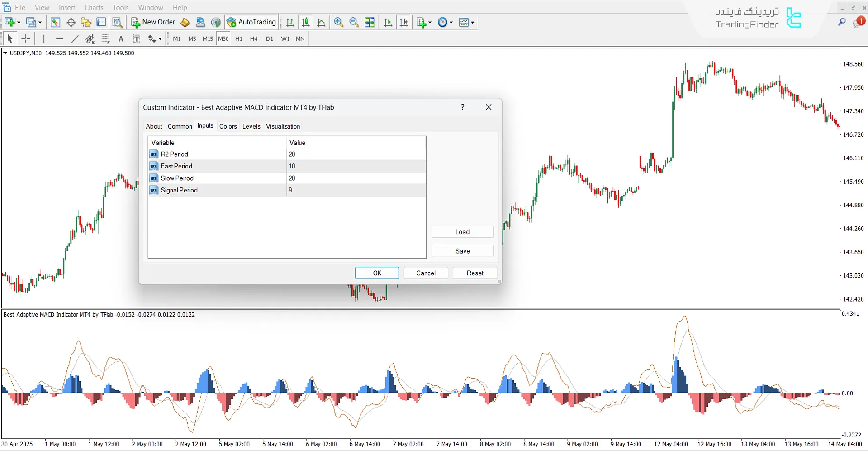The width and height of the screenshot is (868, 451).
Task: Toggle chart auto scroll
Action: tap(388, 22)
